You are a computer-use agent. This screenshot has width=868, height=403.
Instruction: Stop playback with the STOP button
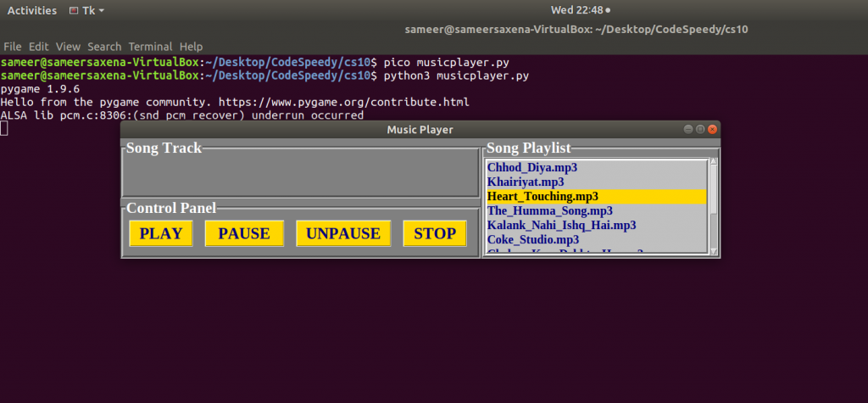point(435,233)
